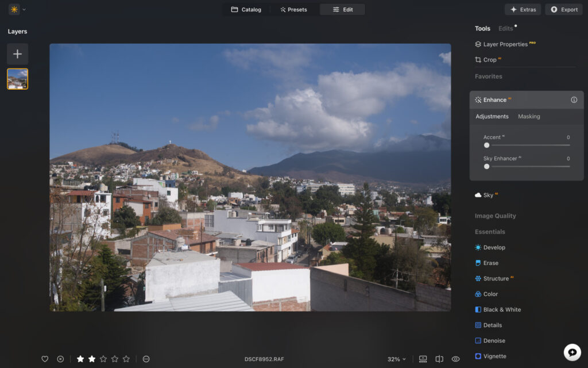The width and height of the screenshot is (588, 368).
Task: Switch to the Masking tab in Enhance
Action: pos(528,116)
